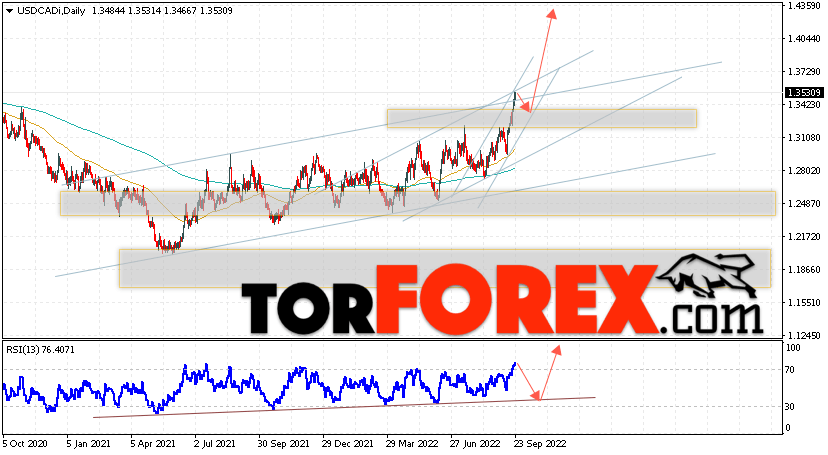
Task: Select the RSI(13) 76.4071 indicator label
Action: click(40, 349)
